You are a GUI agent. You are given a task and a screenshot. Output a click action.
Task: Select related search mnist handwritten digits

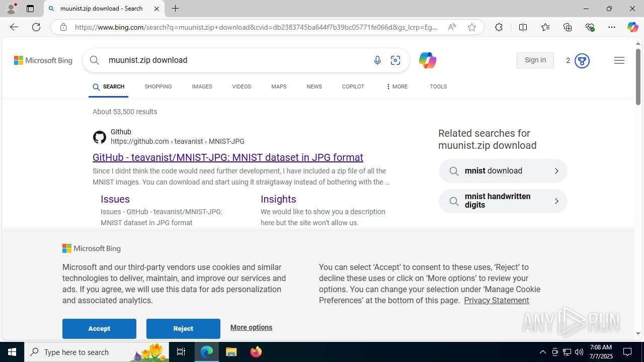(x=503, y=201)
